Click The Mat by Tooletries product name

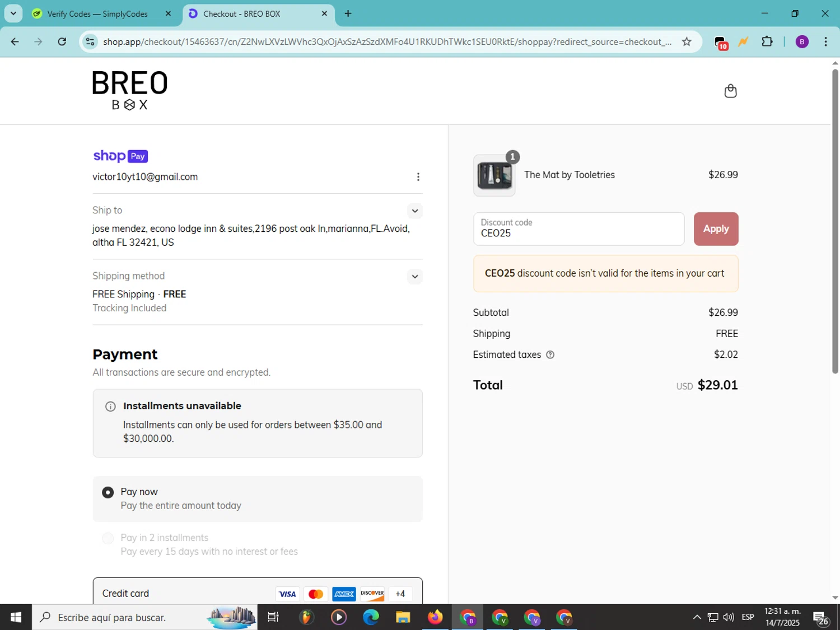click(x=569, y=175)
